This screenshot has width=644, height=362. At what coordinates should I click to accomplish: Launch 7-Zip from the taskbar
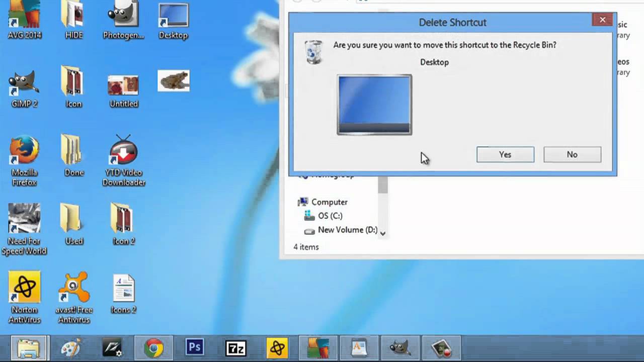tap(236, 347)
